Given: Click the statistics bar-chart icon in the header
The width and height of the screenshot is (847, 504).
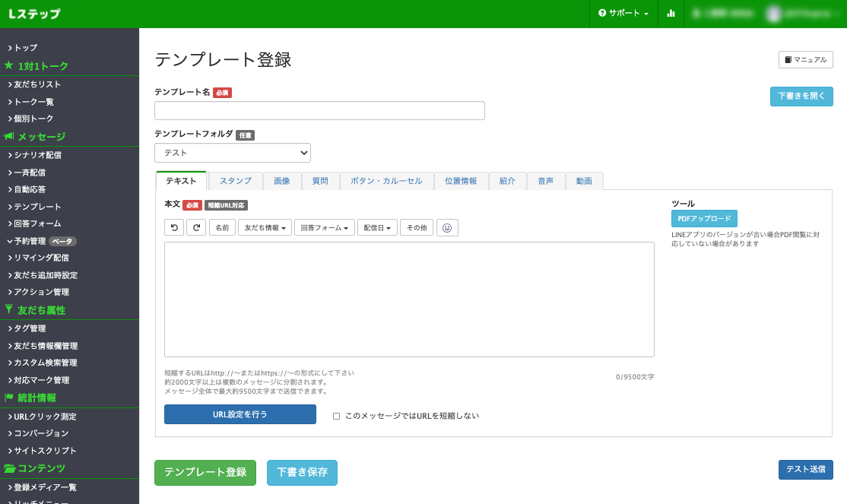Looking at the screenshot, I should coord(671,14).
